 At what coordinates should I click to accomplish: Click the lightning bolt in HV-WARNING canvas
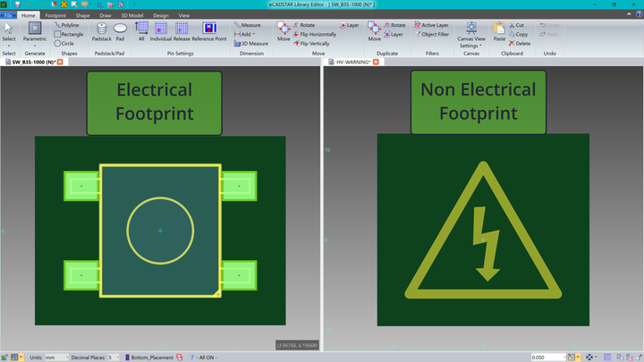487,244
